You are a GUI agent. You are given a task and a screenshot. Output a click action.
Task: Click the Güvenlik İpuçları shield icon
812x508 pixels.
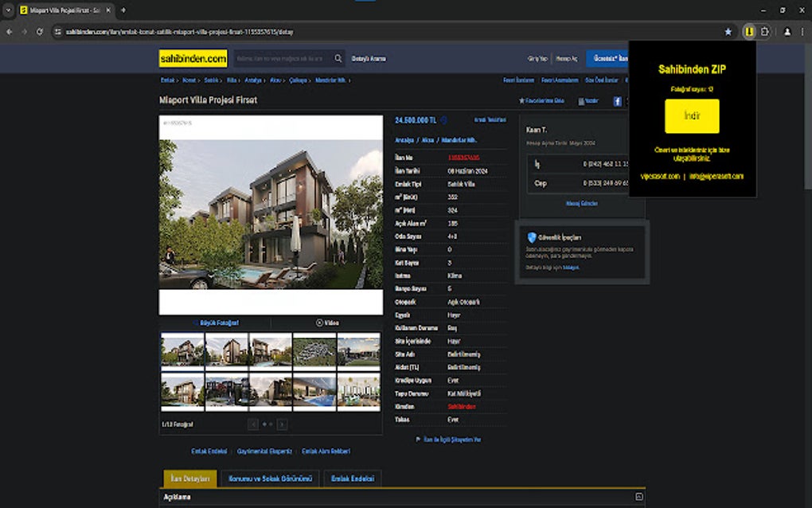(x=531, y=237)
